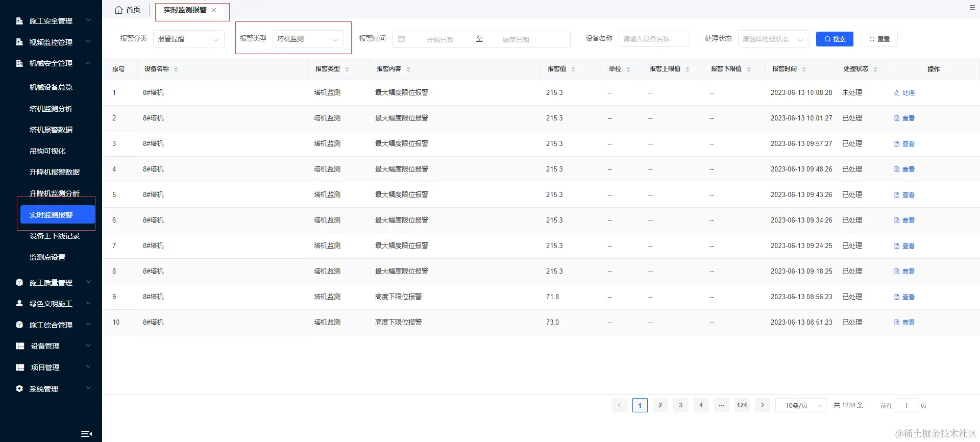
Task: Click the 设备名称 input field
Action: [x=654, y=39]
